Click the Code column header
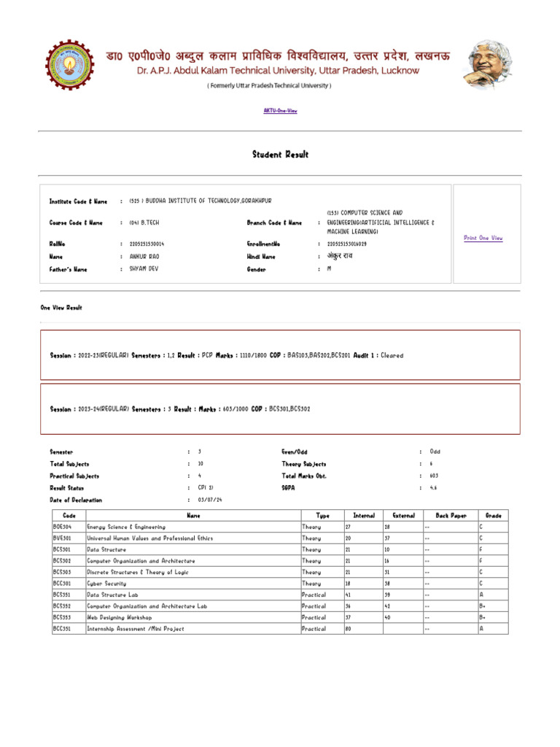The width and height of the screenshot is (560, 747). pos(69,516)
